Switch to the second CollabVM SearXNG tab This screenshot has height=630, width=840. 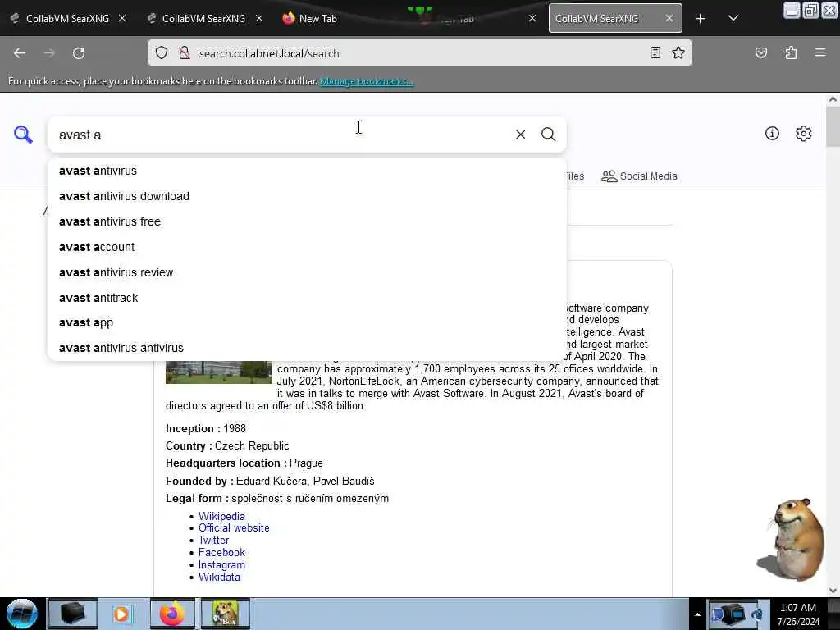click(203, 18)
